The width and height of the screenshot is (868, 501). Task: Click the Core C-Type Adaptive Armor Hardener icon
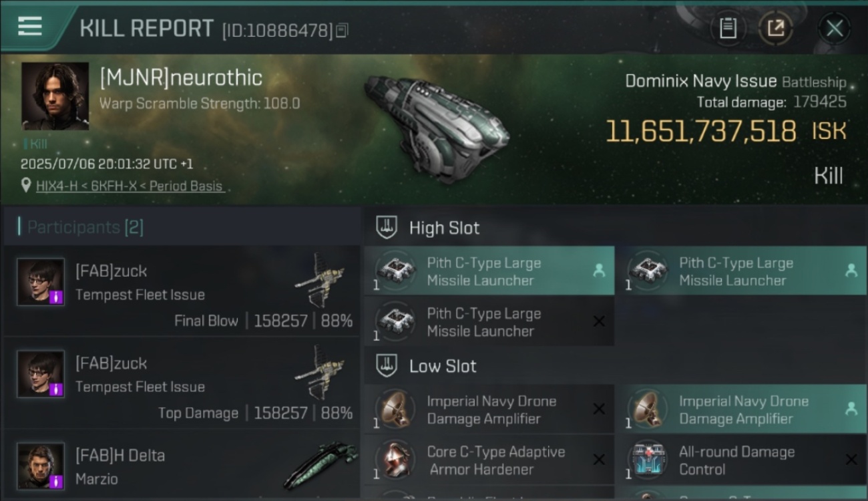(395, 460)
